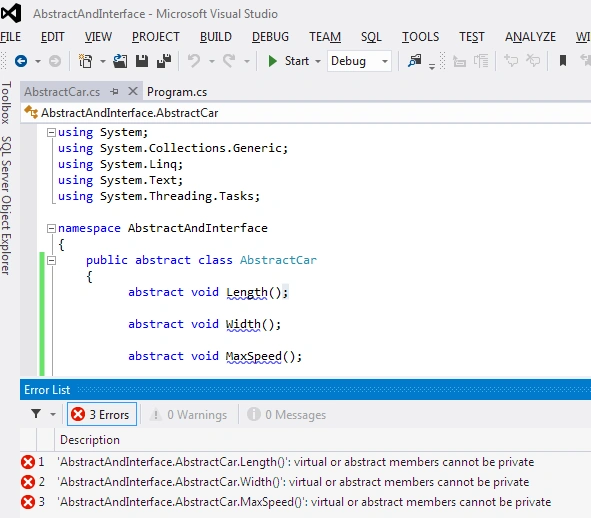This screenshot has width=591, height=518.
Task: Toggle the 0 Warnings filter
Action: (x=188, y=415)
